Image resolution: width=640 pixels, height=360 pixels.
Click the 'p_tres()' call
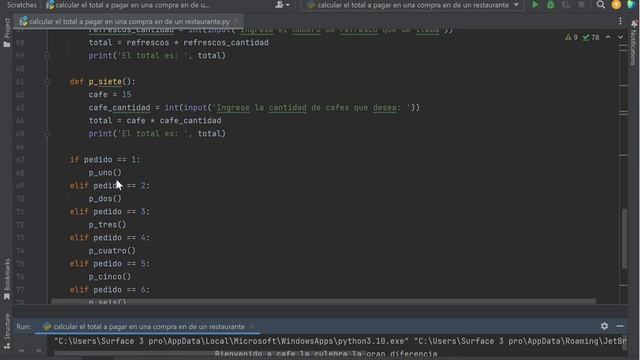[107, 225]
